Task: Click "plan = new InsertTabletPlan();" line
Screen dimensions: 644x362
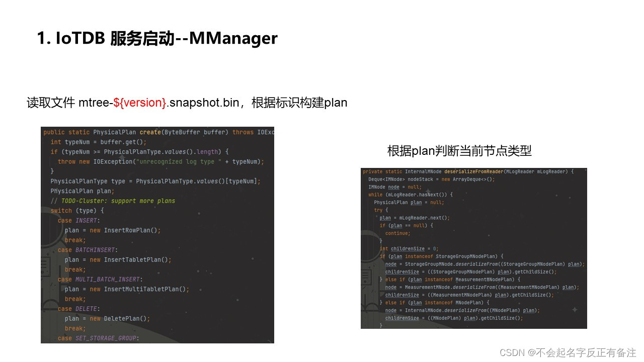Action: click(118, 260)
